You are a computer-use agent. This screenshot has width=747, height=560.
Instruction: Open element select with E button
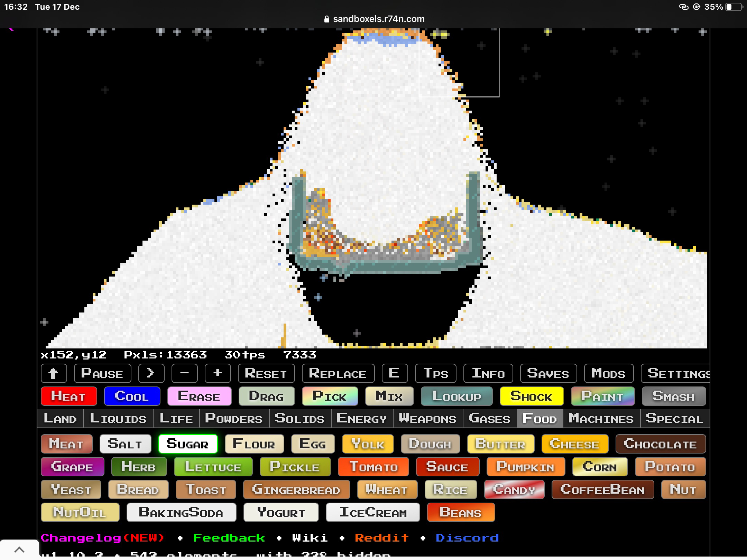394,373
